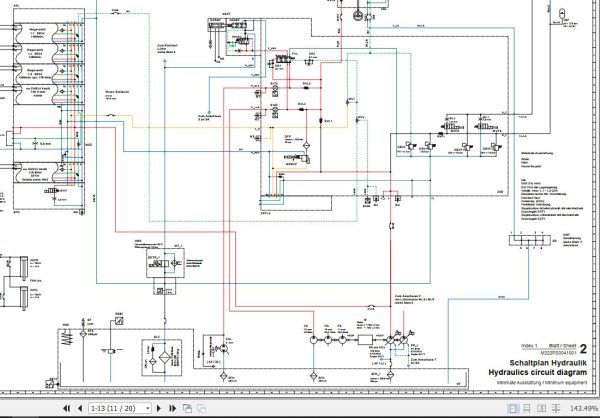Click the 'Schaltplan Hydraulik' title text

tap(548, 363)
